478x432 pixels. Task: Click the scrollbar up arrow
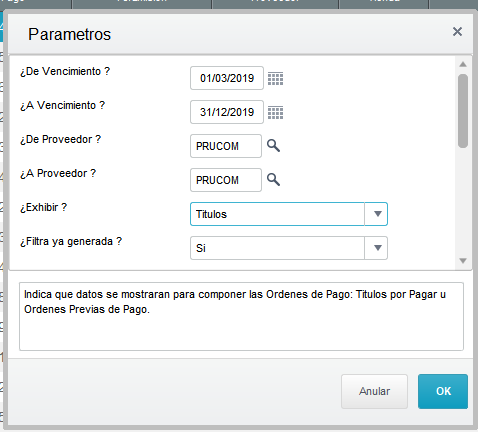pos(463,64)
